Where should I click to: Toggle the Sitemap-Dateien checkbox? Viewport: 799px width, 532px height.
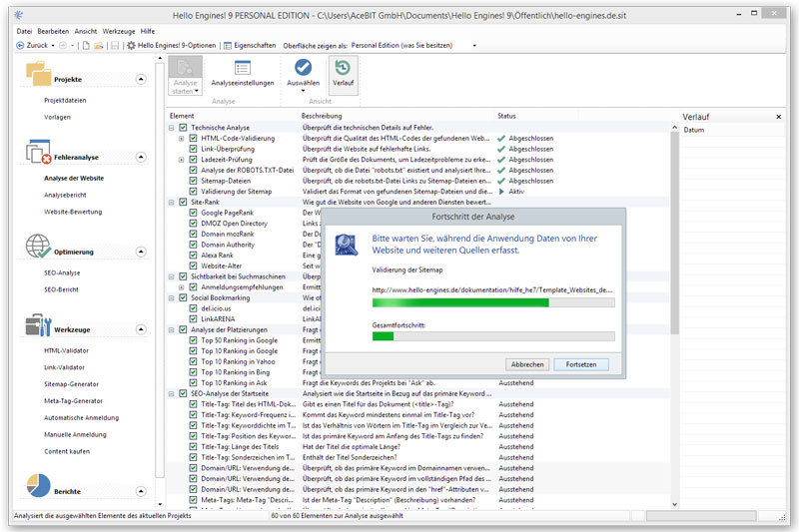pyautogui.click(x=193, y=181)
